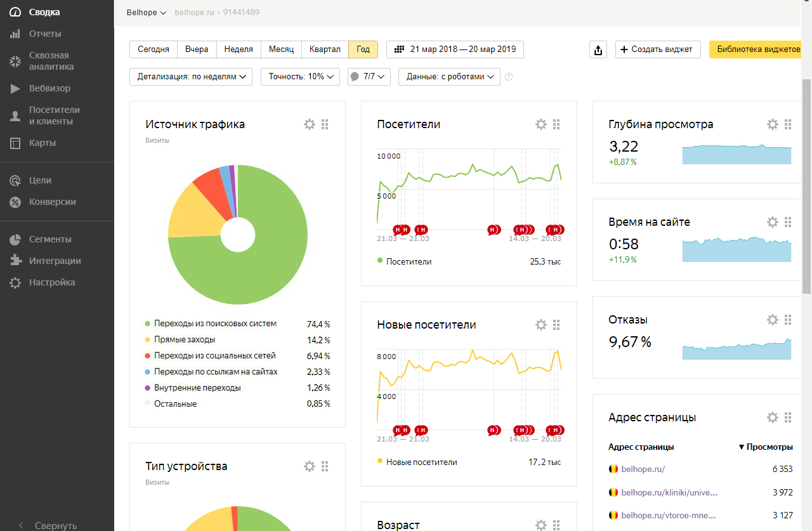Open settings gear of Тип устройства widget
The image size is (812, 531).
[x=310, y=466]
